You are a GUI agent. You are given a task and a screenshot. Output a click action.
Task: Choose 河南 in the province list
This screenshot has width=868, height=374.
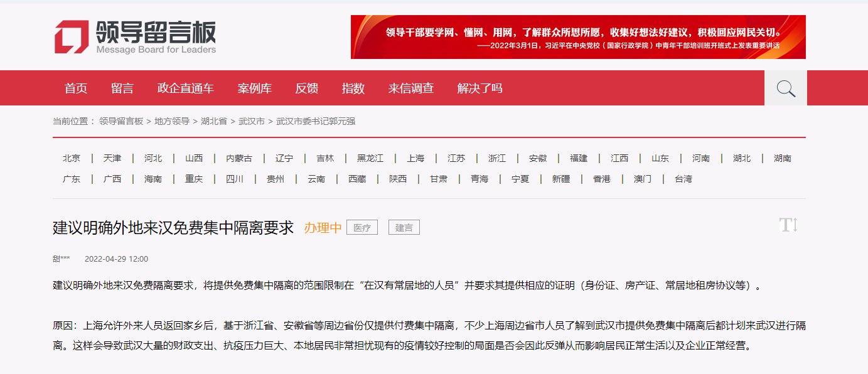[x=701, y=158]
